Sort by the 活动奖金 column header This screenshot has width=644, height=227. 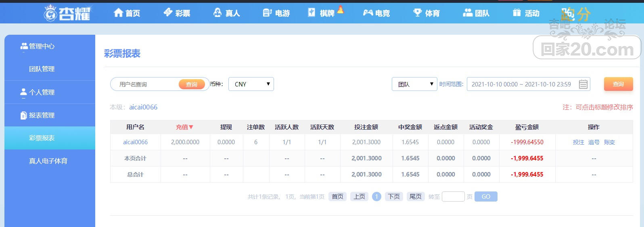tap(481, 127)
